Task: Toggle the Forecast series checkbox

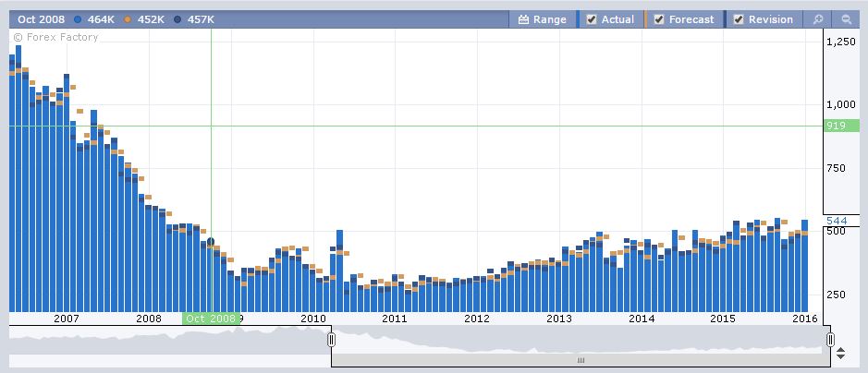Action: point(659,19)
